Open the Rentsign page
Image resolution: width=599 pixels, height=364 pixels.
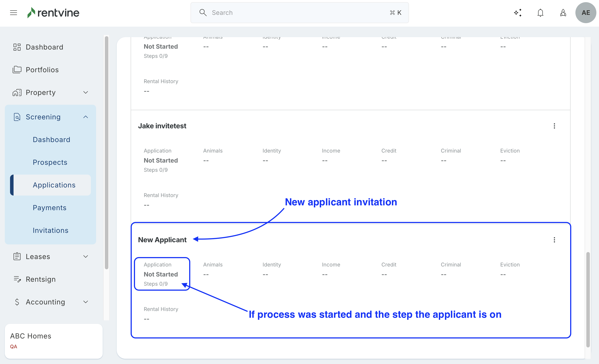41,279
